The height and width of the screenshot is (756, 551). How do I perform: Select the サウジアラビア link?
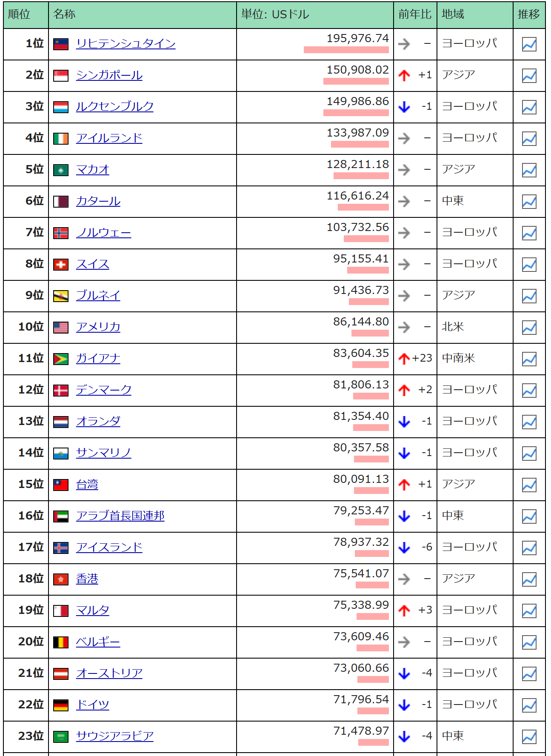(114, 736)
